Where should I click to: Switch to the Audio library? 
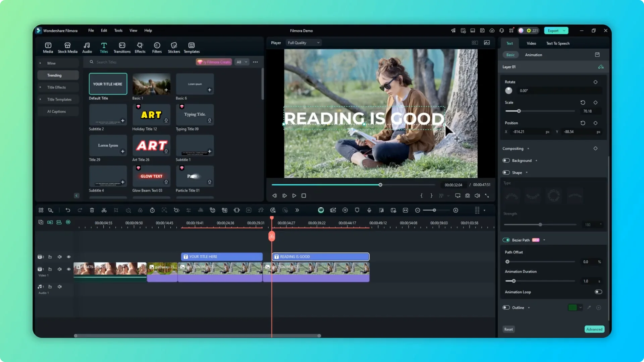pos(87,48)
